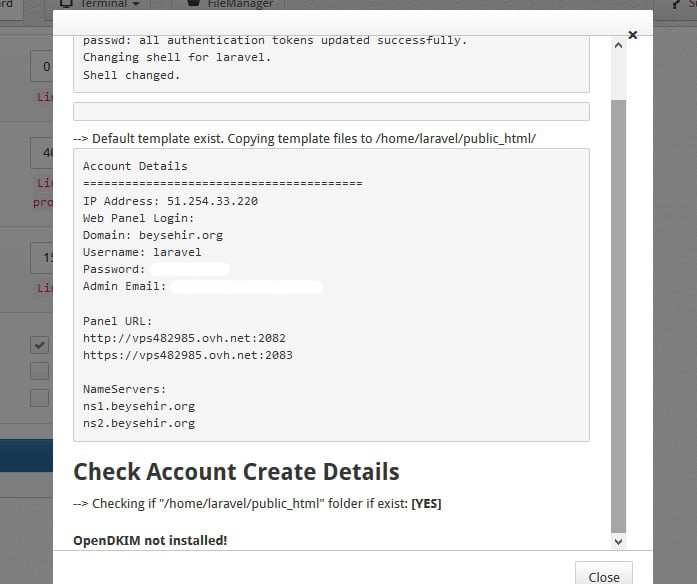The image size is (697, 584).
Task: Click the ns1.beysehir.org nameserver line
Action: click(139, 406)
